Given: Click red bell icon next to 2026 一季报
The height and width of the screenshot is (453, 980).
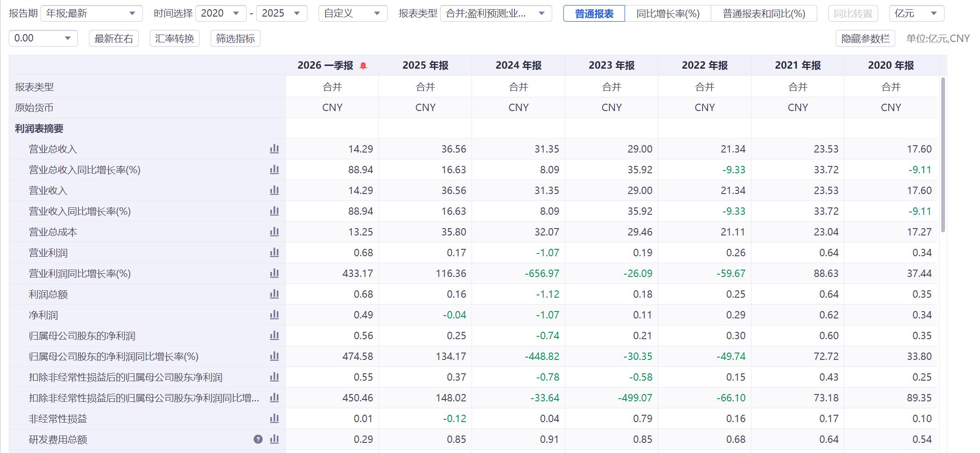Looking at the screenshot, I should tap(363, 65).
